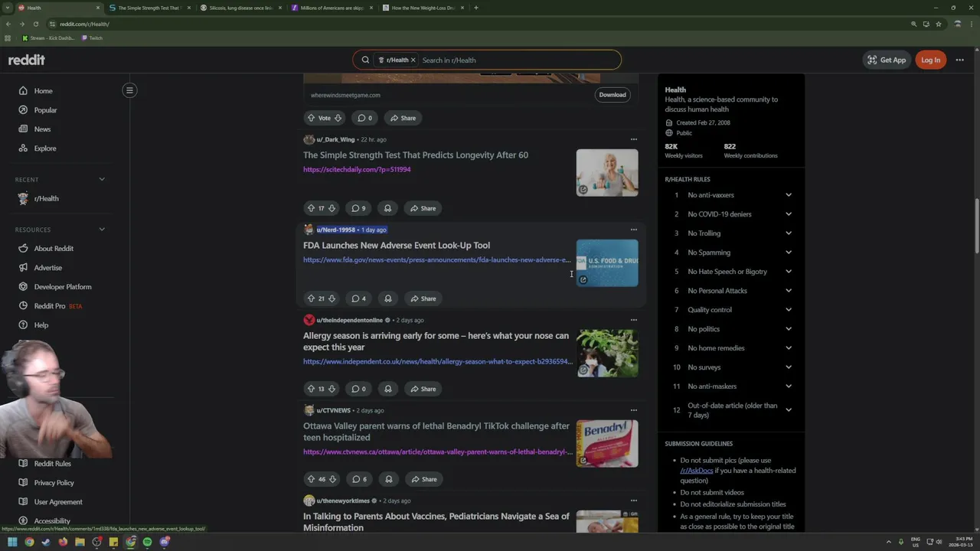Image resolution: width=980 pixels, height=551 pixels.
Task: Open overflow menu for u/theindependentonline post
Action: pos(633,320)
